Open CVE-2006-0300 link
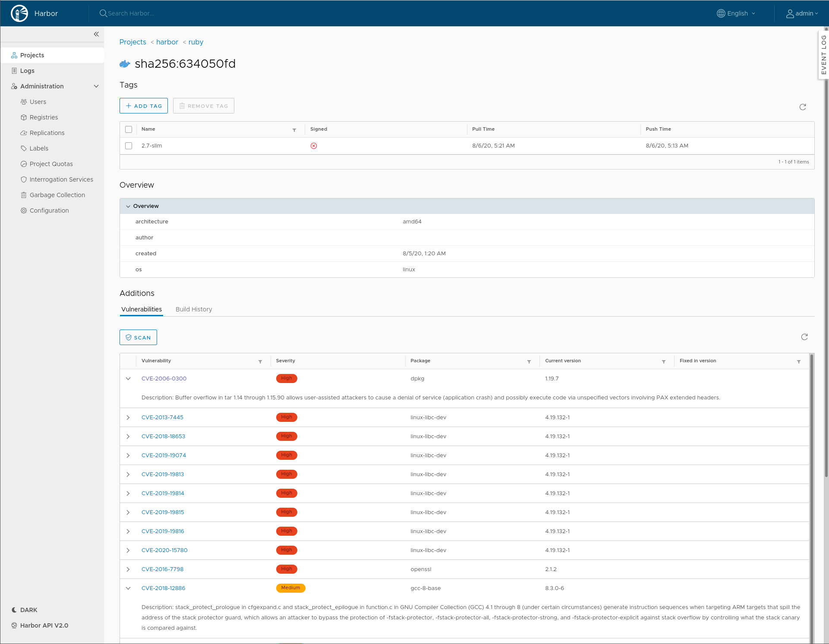 click(164, 379)
